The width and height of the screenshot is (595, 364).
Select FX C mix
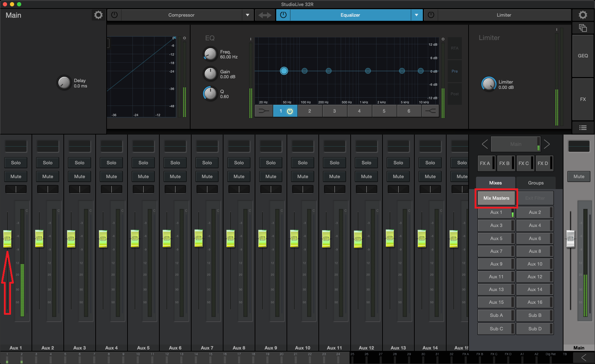(x=525, y=163)
